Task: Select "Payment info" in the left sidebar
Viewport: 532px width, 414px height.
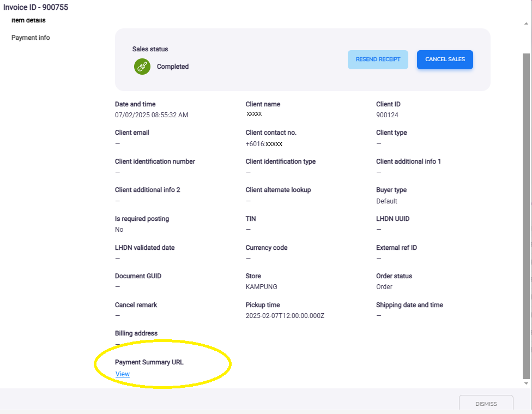Action: 31,38
